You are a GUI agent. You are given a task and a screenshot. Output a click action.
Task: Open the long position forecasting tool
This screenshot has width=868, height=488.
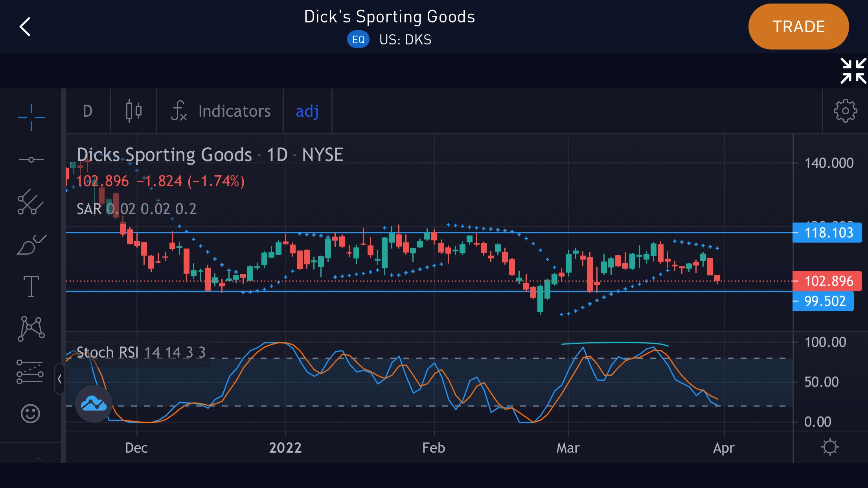pos(30,372)
